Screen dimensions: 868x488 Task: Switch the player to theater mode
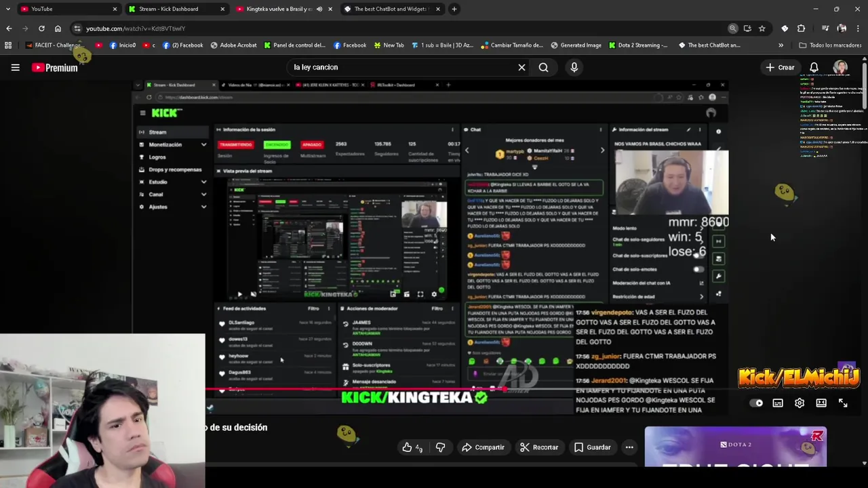coord(821,403)
